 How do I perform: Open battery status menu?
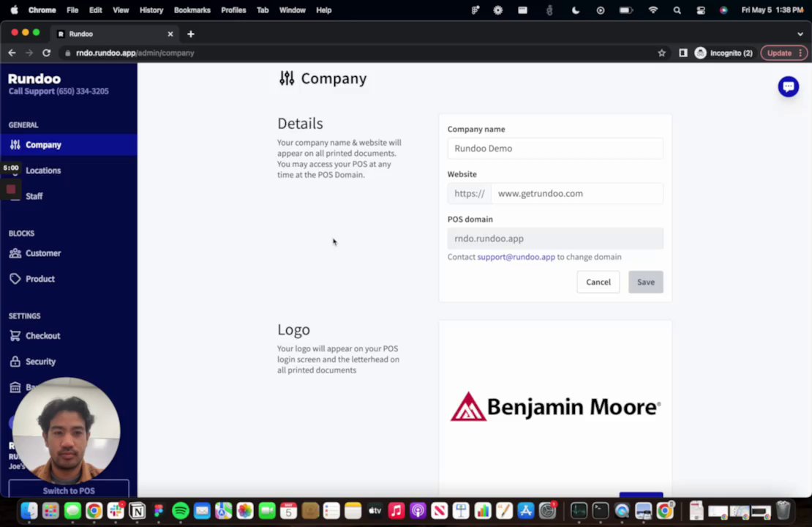click(626, 10)
